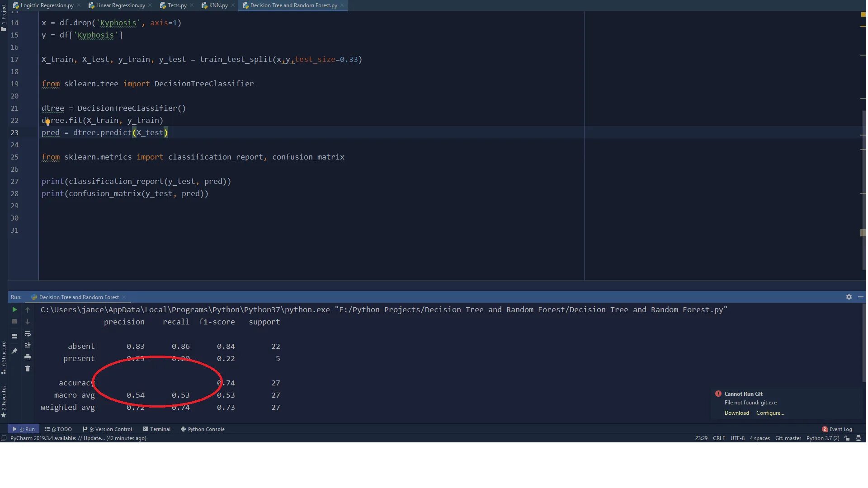This screenshot has height=488, width=868.
Task: Open Python 3.7 interpreter selector
Action: [x=822, y=438]
